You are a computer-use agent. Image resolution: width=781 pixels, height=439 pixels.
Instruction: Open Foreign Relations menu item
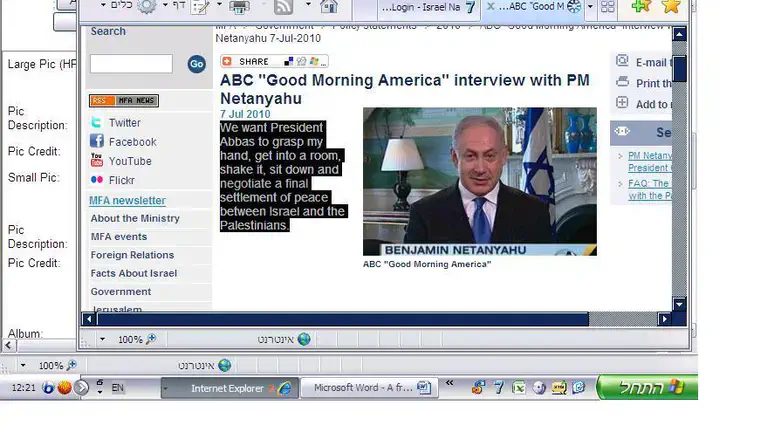coord(132,255)
